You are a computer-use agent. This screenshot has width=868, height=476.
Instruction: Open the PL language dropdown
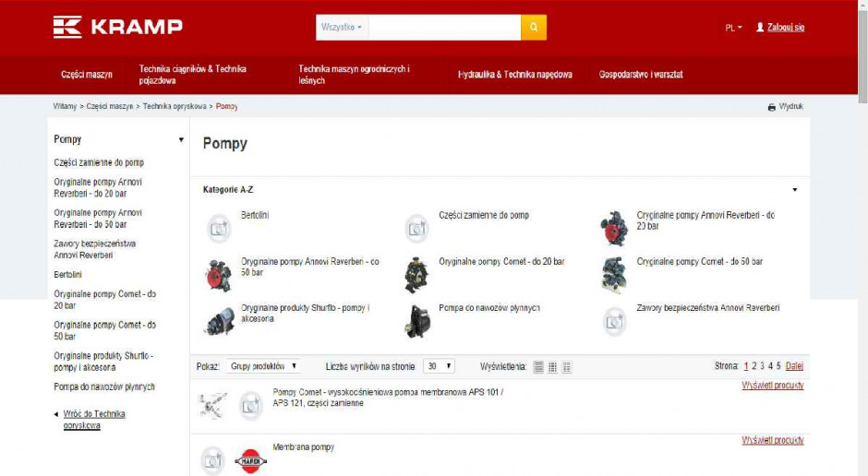(x=733, y=28)
